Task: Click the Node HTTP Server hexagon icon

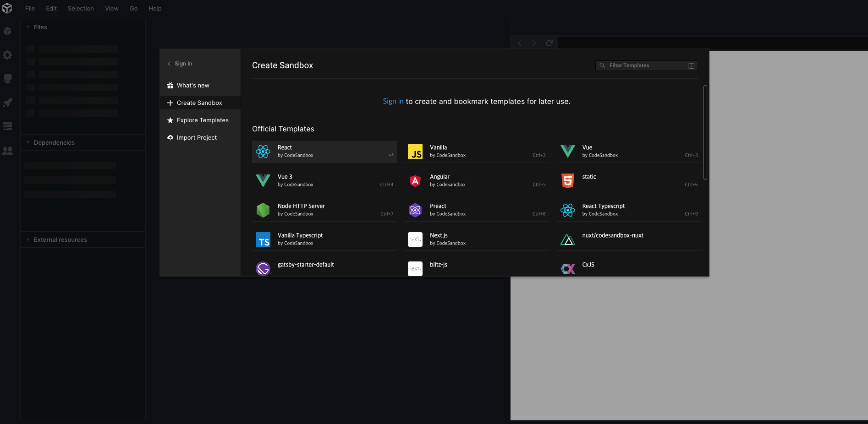Action: 263,210
